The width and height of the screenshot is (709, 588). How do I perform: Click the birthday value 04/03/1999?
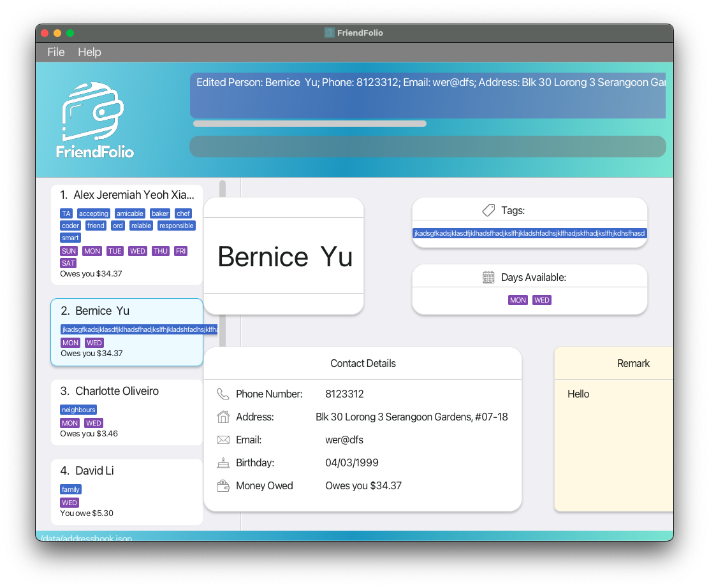tap(352, 463)
